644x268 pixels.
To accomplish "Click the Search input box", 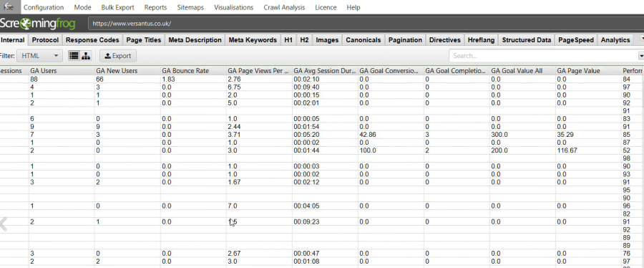I will 543,56.
